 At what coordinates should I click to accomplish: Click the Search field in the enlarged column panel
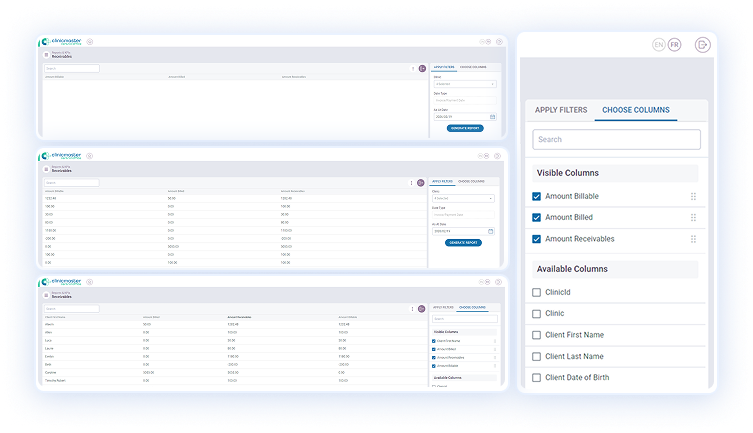pyautogui.click(x=616, y=139)
